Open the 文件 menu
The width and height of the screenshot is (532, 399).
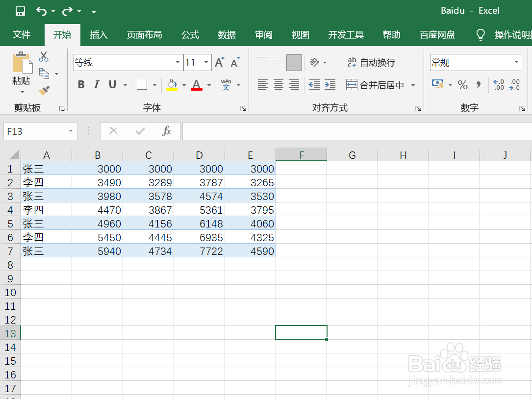[x=22, y=35]
